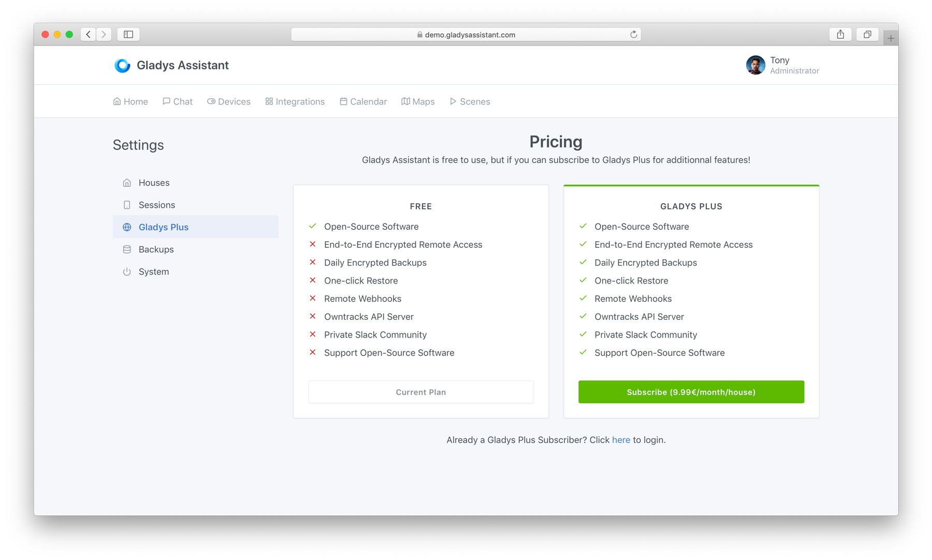Click red X beside Free Daily Encrypted Backups

[x=313, y=262]
